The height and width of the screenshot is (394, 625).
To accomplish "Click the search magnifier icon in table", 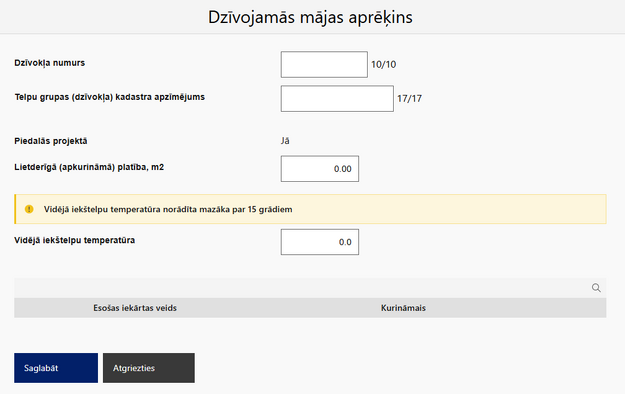I will click(x=596, y=288).
